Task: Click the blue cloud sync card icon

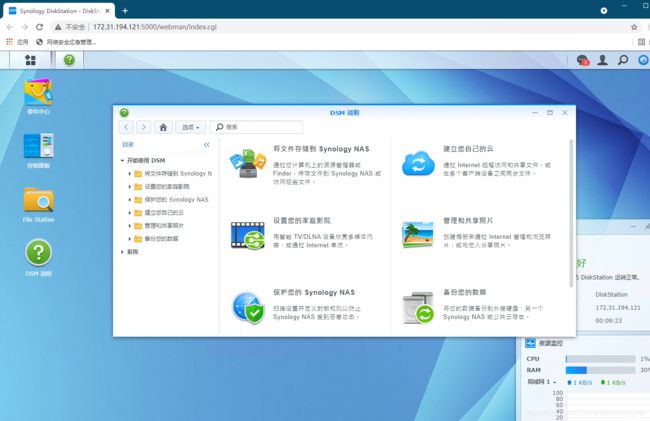Action: point(418,163)
